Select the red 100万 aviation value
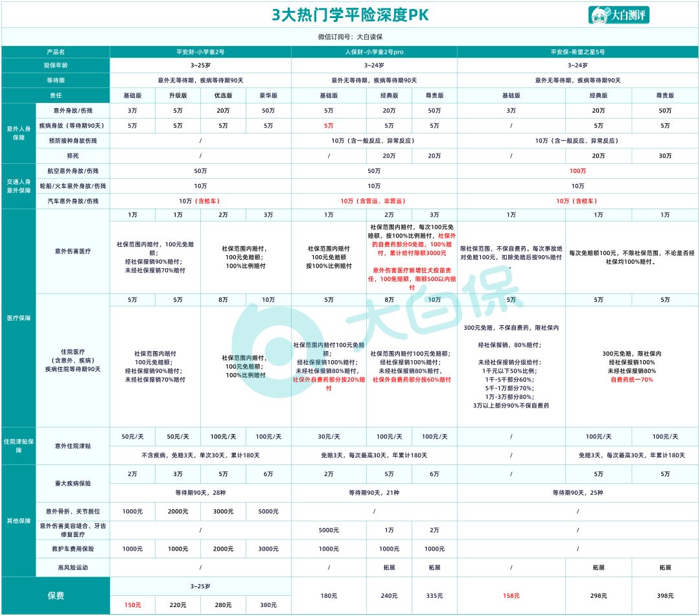 coord(577,171)
